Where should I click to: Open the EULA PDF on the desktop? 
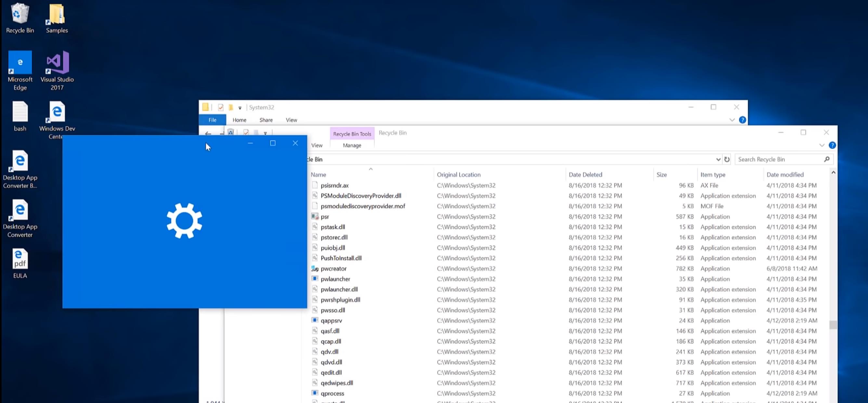[20, 259]
